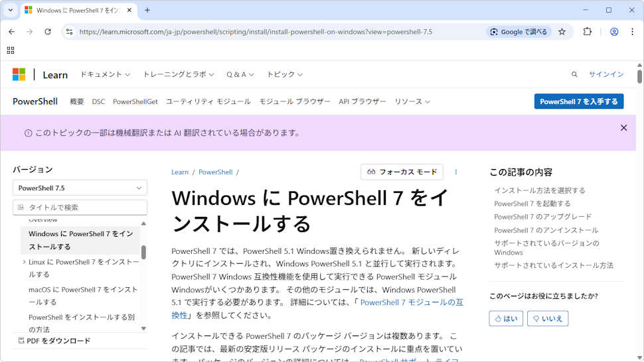644x362 pixels.
Task: Select PowerShell をインストールする別の方法 item
Action: (x=81, y=323)
